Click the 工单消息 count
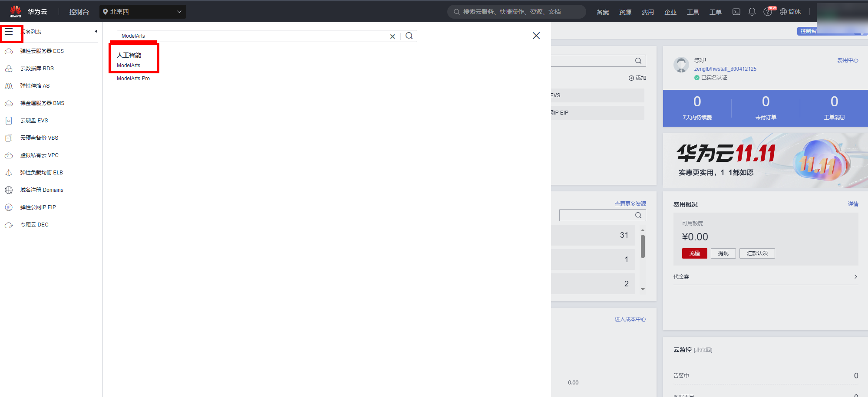This screenshot has height=397, width=868. [835, 102]
